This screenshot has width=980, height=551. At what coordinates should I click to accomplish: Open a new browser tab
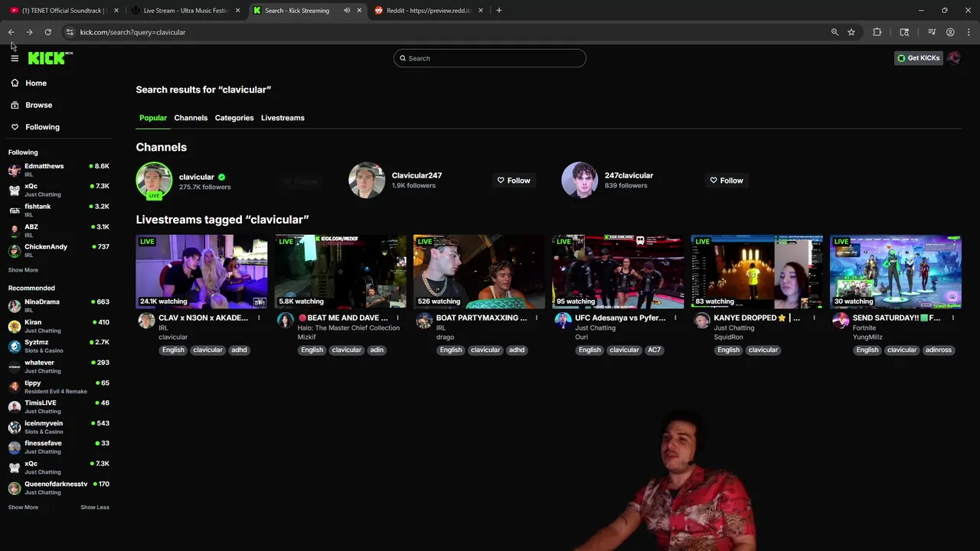click(498, 10)
